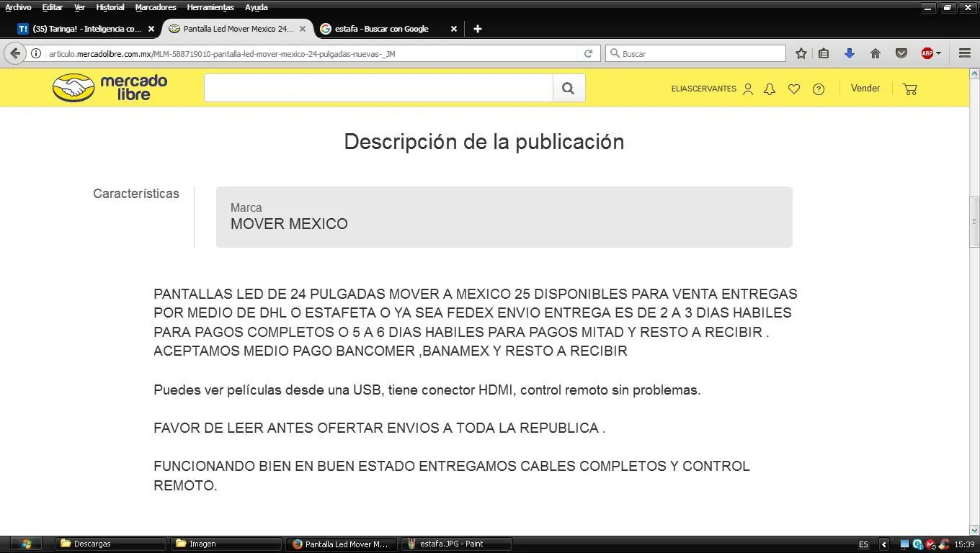
Task: Click the MEGA sync tray icon
Action: (x=930, y=544)
